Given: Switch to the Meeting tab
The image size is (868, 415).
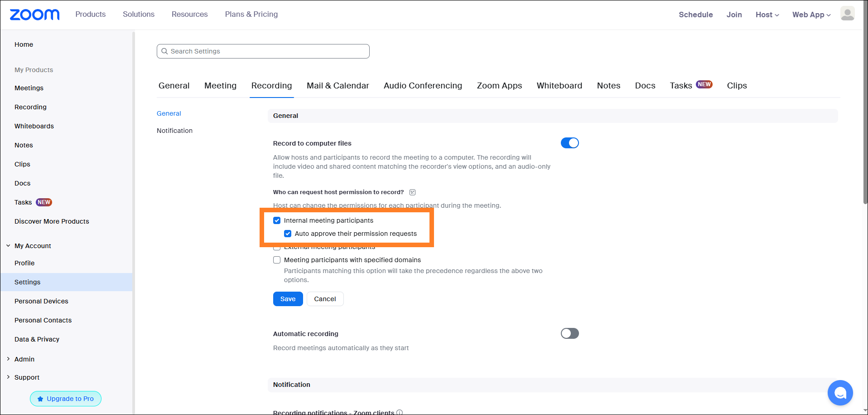Looking at the screenshot, I should click(x=220, y=86).
